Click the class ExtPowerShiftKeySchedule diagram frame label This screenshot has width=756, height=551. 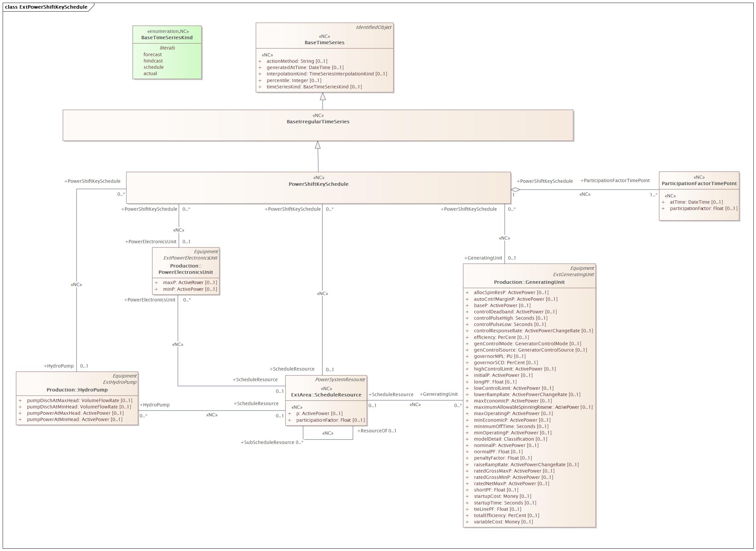coord(46,7)
